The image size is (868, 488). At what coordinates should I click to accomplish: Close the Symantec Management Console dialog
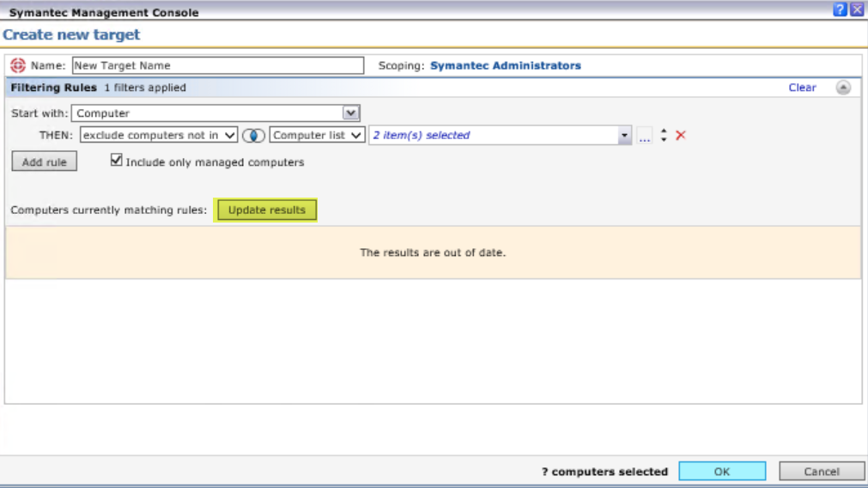(x=857, y=9)
